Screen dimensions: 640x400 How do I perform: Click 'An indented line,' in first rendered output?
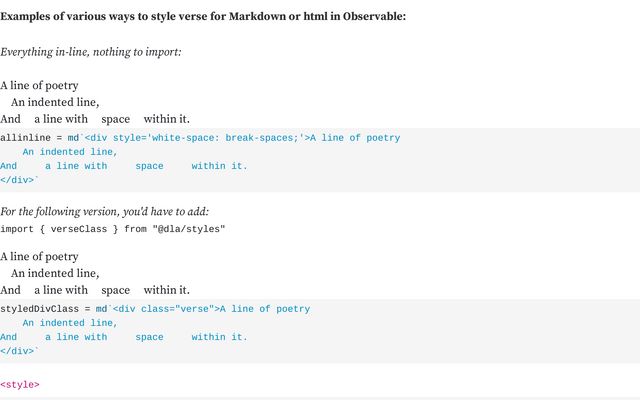(55, 102)
